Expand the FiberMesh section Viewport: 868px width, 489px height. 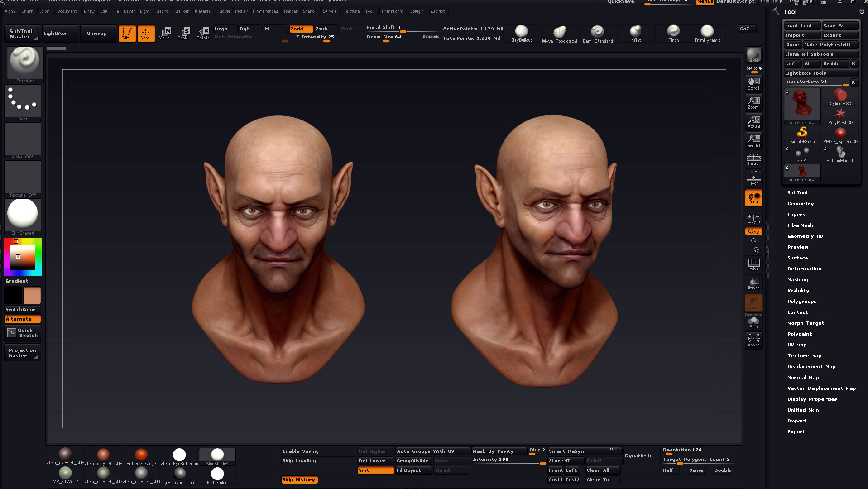click(800, 225)
